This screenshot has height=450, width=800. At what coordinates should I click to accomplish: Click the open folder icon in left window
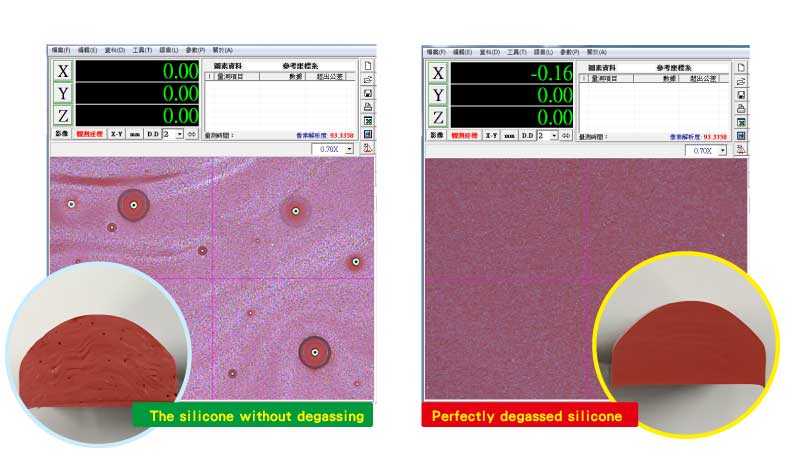[x=367, y=79]
